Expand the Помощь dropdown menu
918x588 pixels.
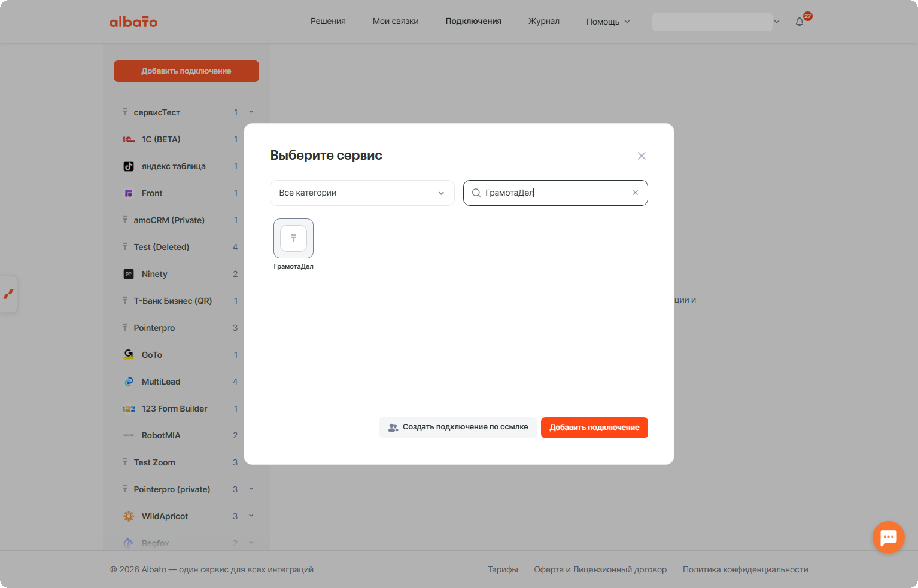[x=608, y=22]
